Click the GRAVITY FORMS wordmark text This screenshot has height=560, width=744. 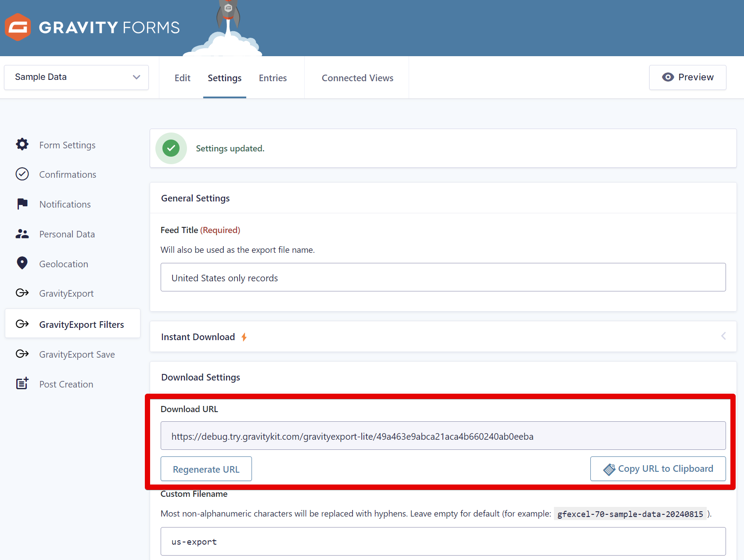109,27
